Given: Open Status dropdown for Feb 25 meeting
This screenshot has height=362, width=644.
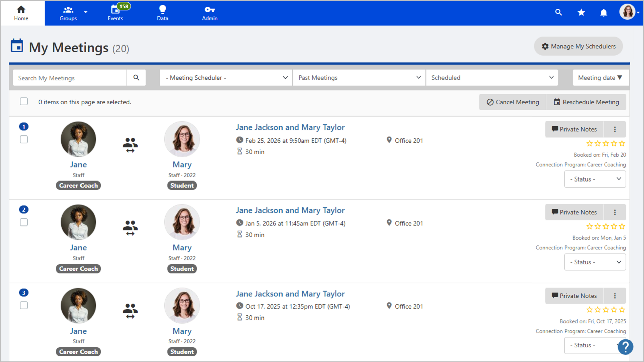Looking at the screenshot, I should (595, 179).
